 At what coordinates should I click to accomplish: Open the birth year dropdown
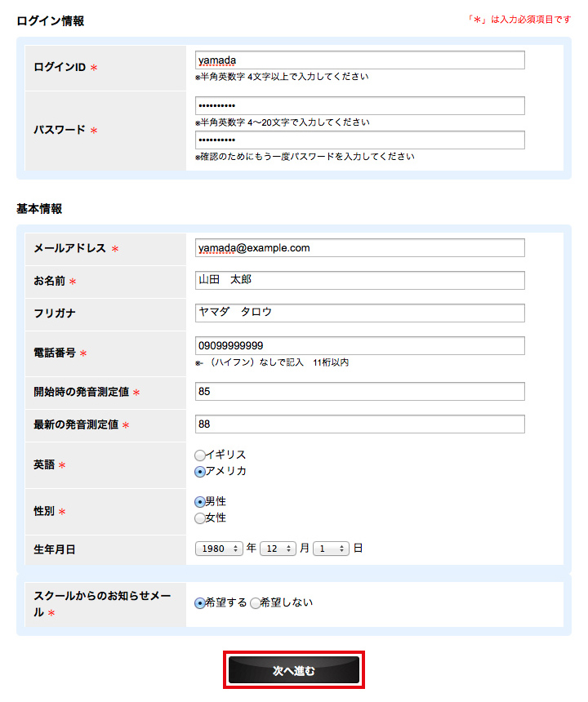click(x=219, y=549)
